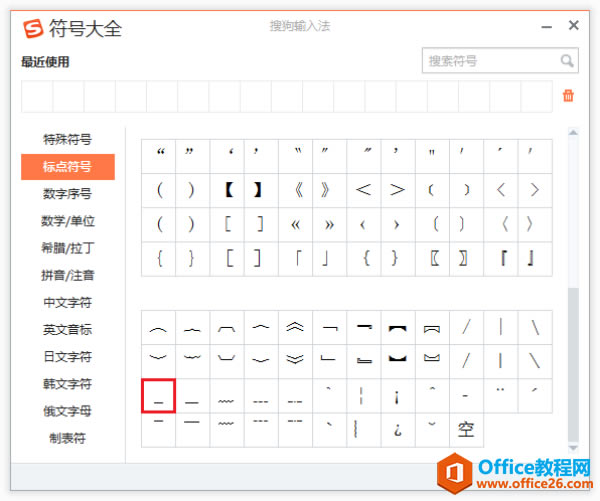600x501 pixels.
Task: Switch to the 制表符 category
Action: pyautogui.click(x=67, y=438)
